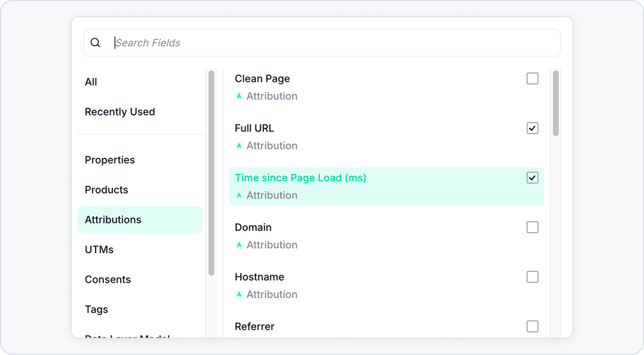This screenshot has width=644, height=355.
Task: Click the search magnifier icon
Action: click(95, 43)
